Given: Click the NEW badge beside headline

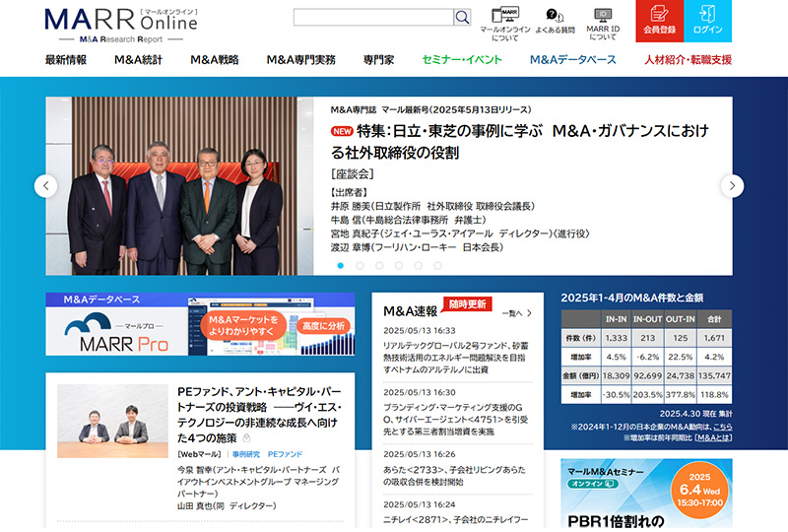Looking at the screenshot, I should pos(342,131).
